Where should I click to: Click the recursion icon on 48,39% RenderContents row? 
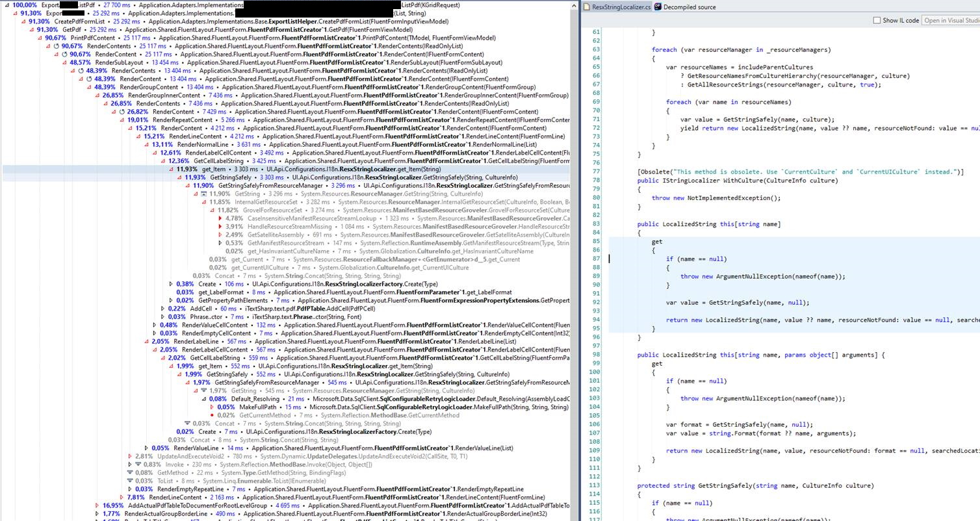pyautogui.click(x=81, y=71)
